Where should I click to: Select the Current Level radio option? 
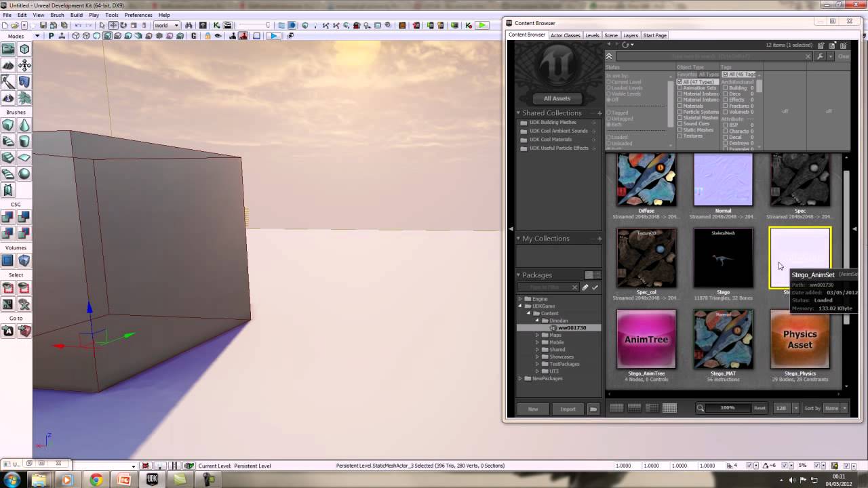pos(608,82)
